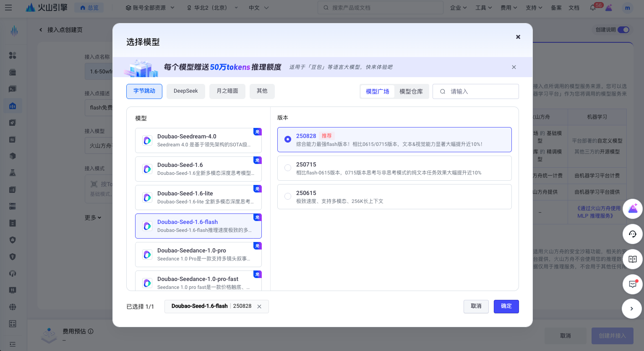Click the 费用预估 info icon
The height and width of the screenshot is (351, 644).
(x=91, y=331)
